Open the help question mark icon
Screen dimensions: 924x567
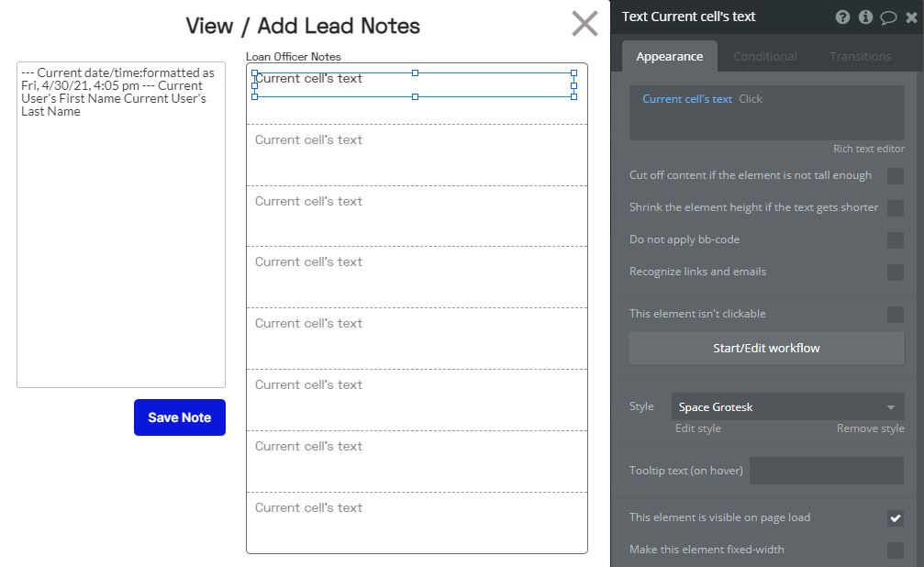point(842,17)
